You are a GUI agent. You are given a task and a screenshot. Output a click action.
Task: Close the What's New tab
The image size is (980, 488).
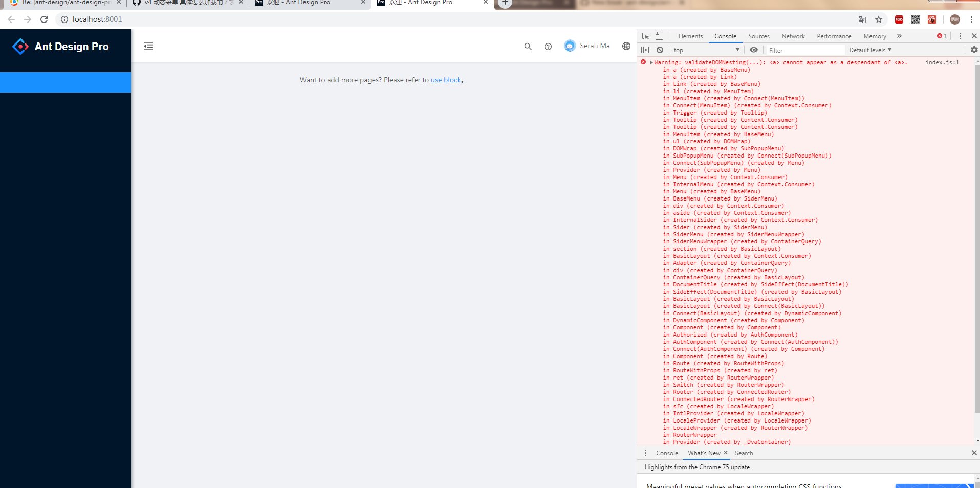coord(726,453)
